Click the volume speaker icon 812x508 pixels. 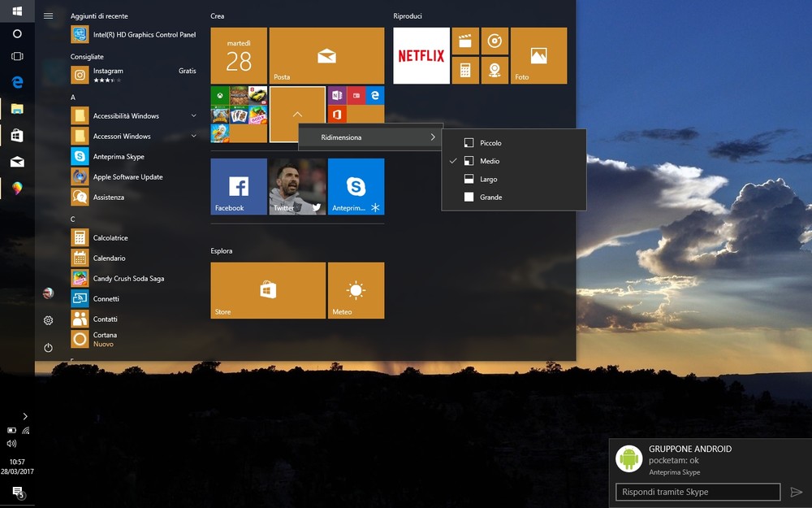pyautogui.click(x=11, y=444)
